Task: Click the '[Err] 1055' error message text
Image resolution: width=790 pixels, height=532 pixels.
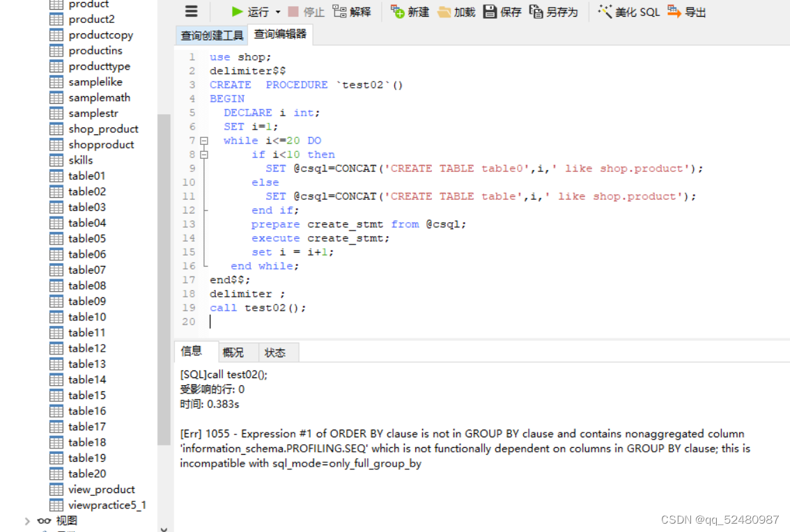Action: (x=465, y=448)
